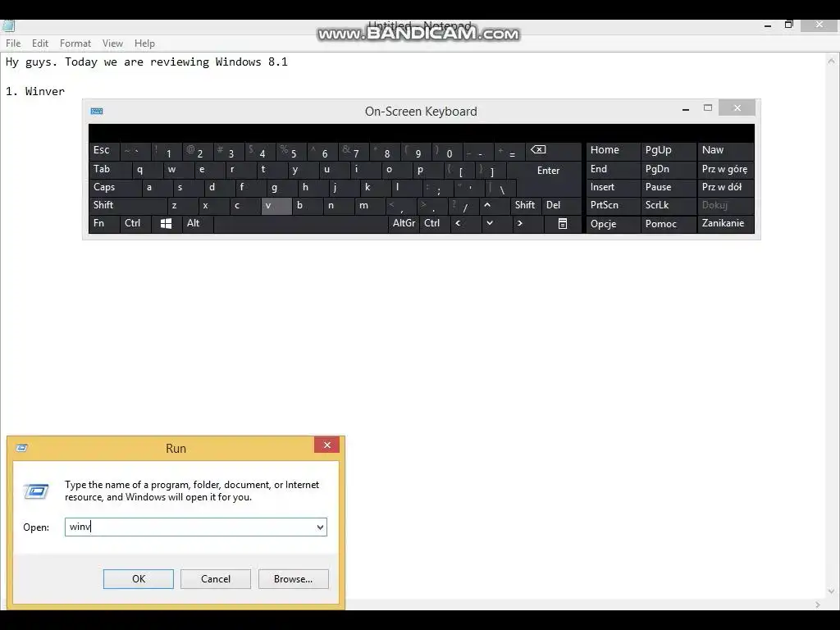The image size is (840, 630).
Task: Expand the Open combo box dropdown arrow
Action: tap(320, 527)
